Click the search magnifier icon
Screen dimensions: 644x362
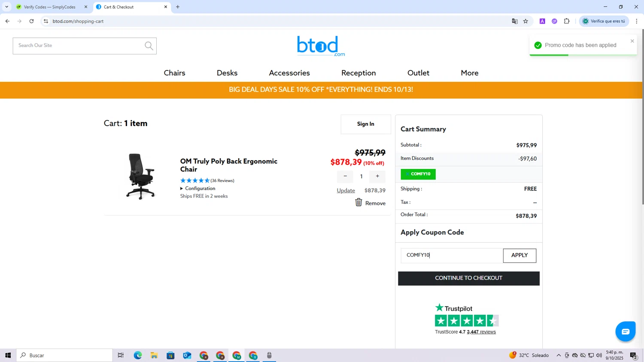click(x=149, y=46)
